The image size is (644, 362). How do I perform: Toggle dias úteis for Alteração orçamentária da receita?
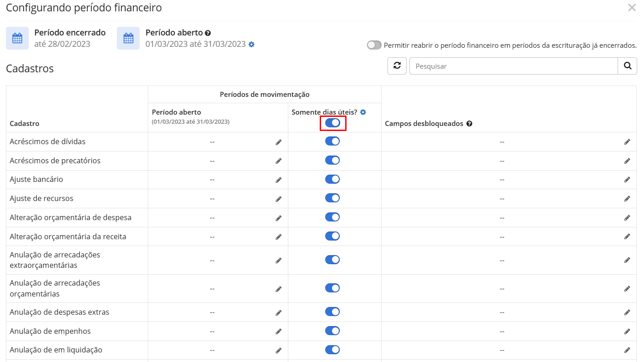pyautogui.click(x=332, y=236)
